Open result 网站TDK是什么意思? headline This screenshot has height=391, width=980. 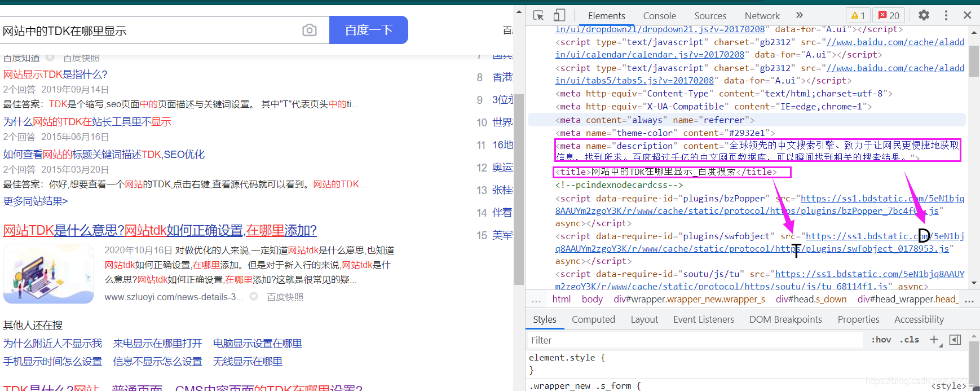160,230
